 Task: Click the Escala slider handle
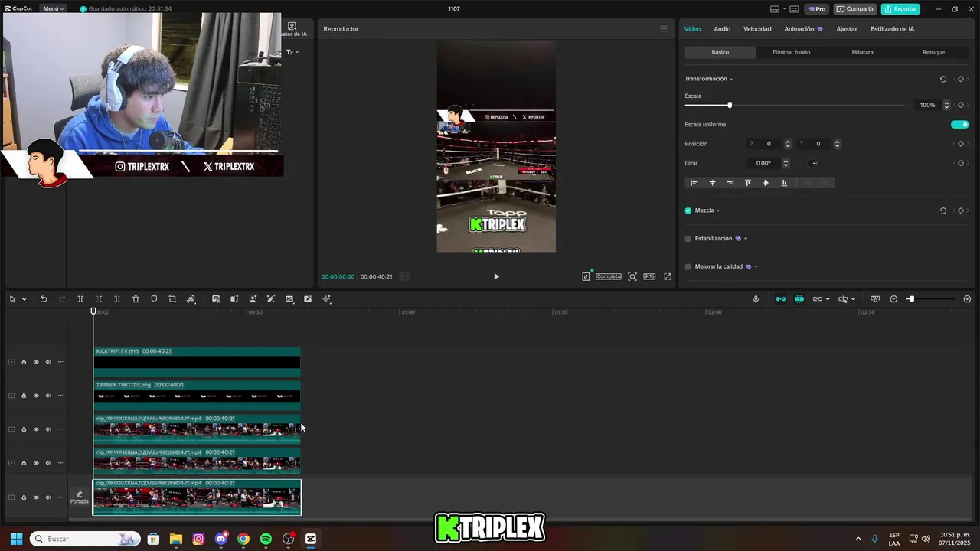tap(730, 105)
